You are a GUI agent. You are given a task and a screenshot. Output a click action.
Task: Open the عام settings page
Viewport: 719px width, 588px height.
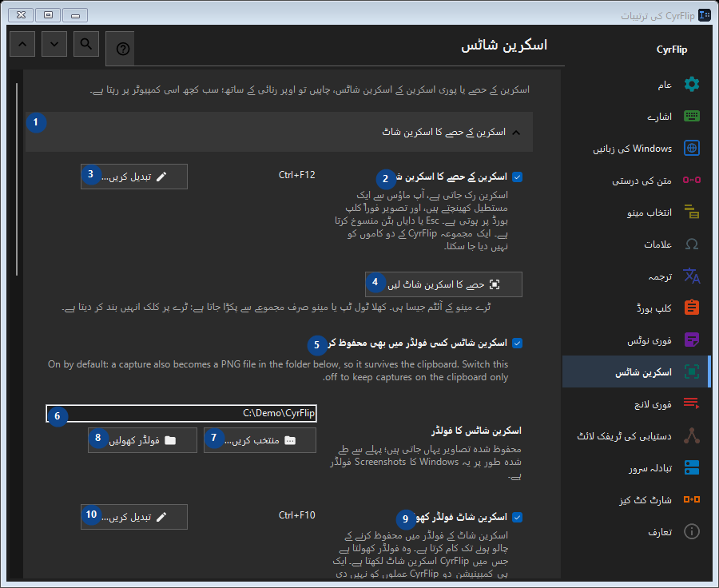click(637, 85)
